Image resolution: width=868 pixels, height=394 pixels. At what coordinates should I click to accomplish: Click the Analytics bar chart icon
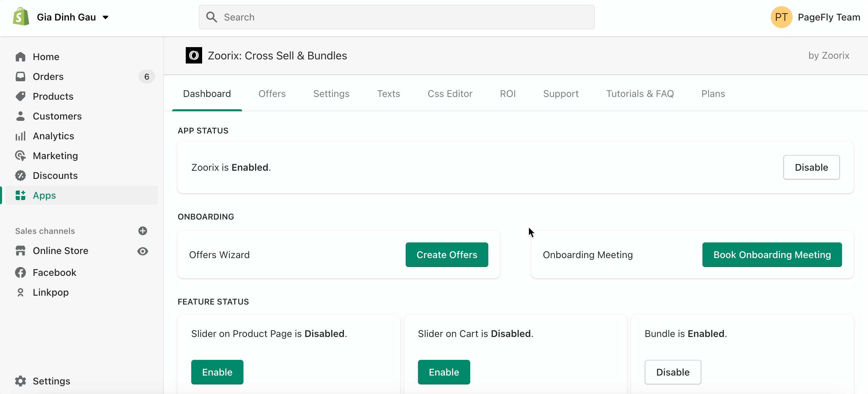[20, 136]
